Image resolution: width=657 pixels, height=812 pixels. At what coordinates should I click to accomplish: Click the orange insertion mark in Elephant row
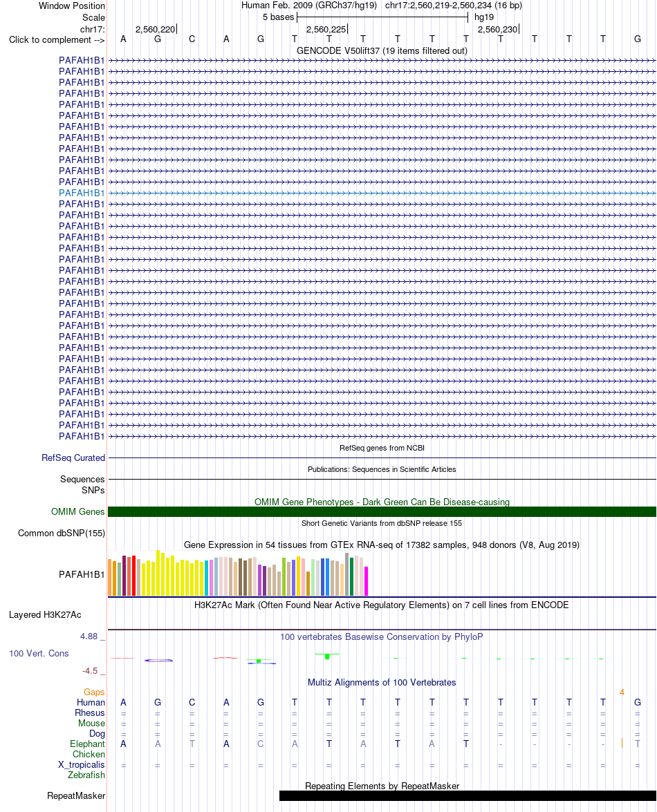pos(622,743)
